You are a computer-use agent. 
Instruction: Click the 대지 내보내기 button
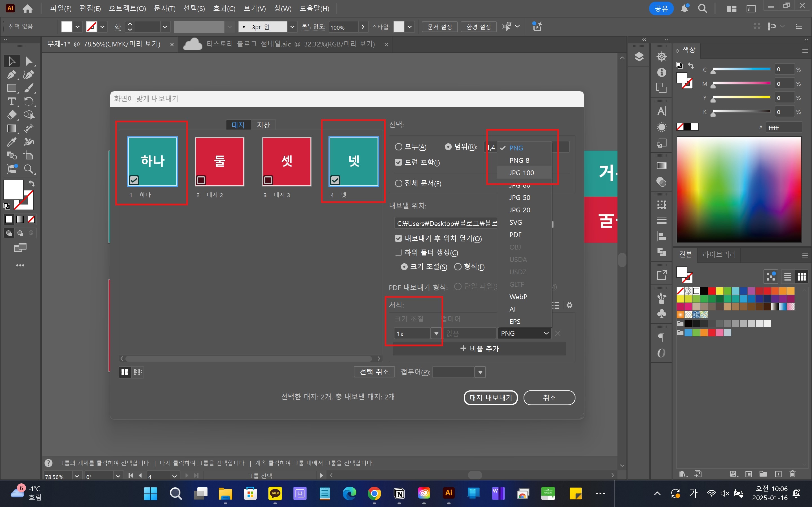(491, 398)
